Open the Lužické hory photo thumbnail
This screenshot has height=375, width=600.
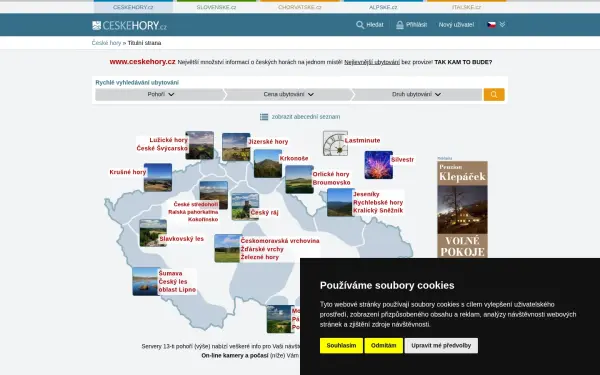tap(200, 145)
